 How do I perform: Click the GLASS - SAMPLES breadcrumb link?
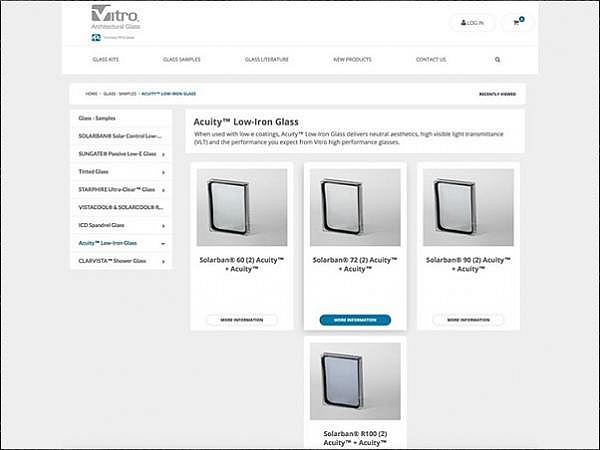(x=120, y=94)
